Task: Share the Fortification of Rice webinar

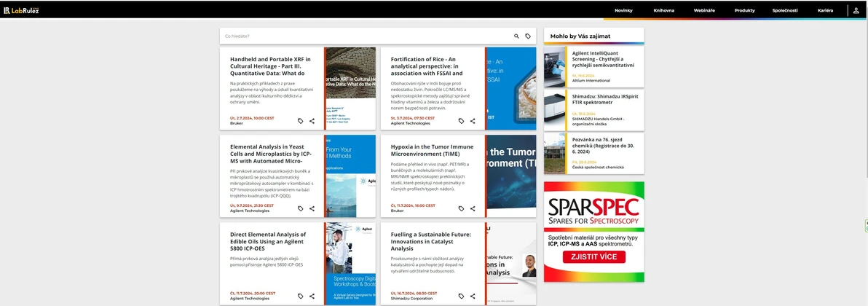Action: pos(473,121)
